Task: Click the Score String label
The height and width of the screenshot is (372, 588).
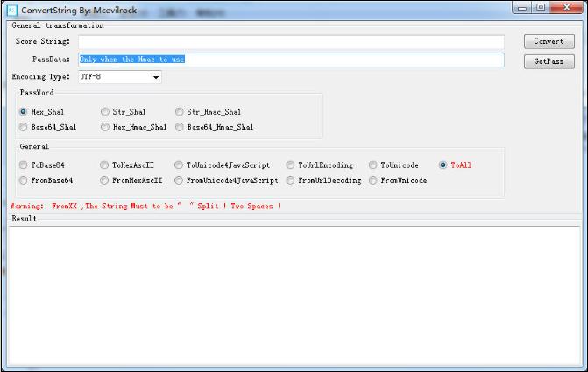Action: [x=43, y=41]
